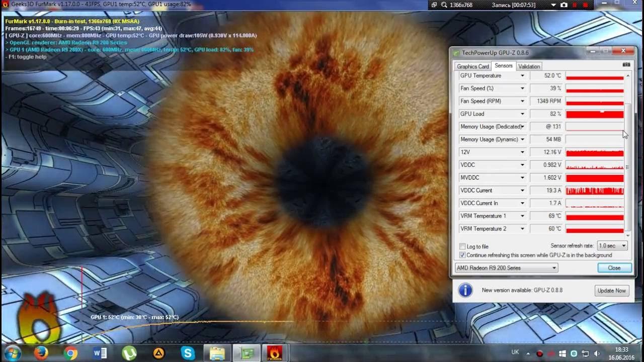This screenshot has height=362, width=644.
Task: Open the VDDC Current In dropdown
Action: tap(522, 203)
